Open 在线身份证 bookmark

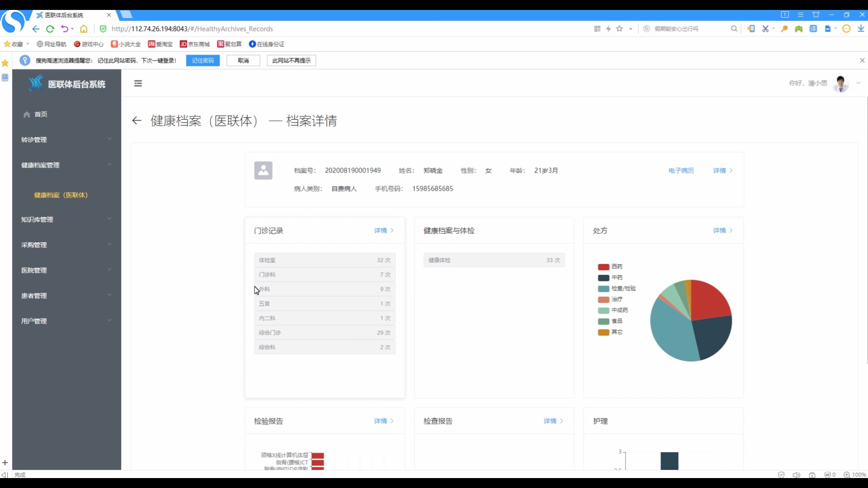267,44
